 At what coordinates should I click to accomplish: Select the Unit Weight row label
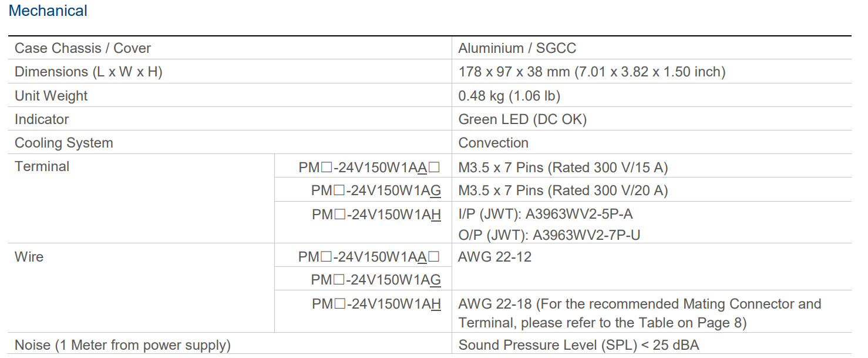(x=51, y=96)
